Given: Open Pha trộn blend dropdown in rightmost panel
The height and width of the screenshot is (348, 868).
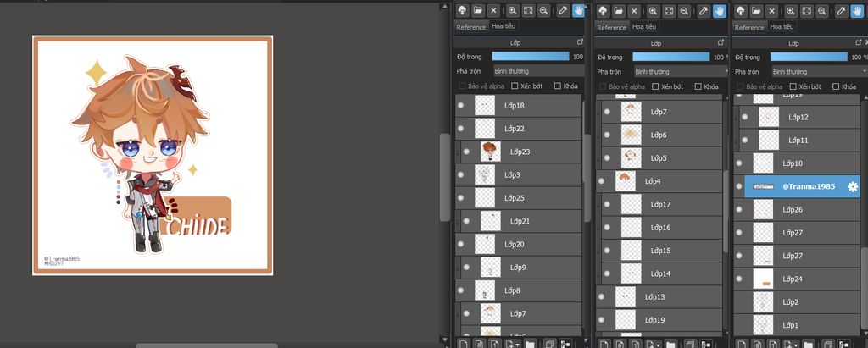Looking at the screenshot, I should point(820,71).
